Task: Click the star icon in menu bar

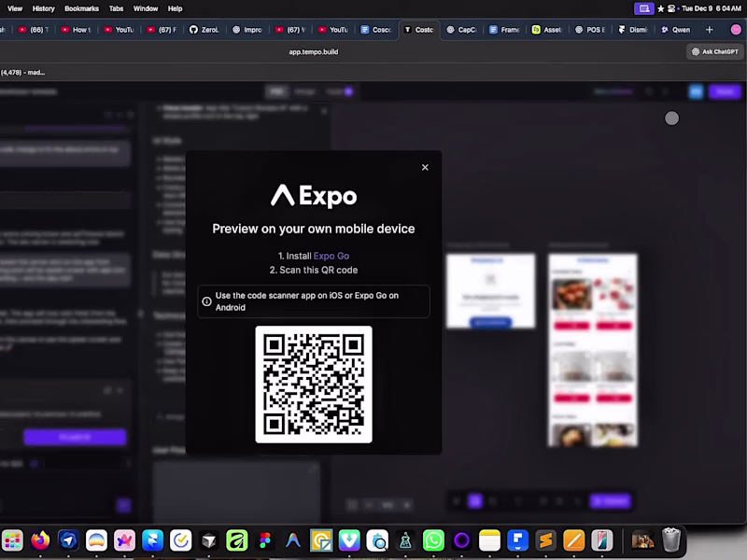Action: pos(661,8)
